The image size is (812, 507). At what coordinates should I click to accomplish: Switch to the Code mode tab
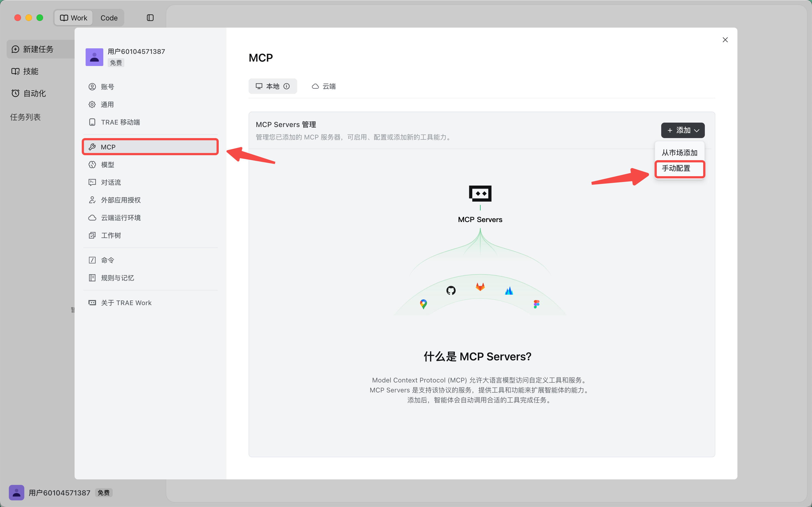pyautogui.click(x=109, y=18)
